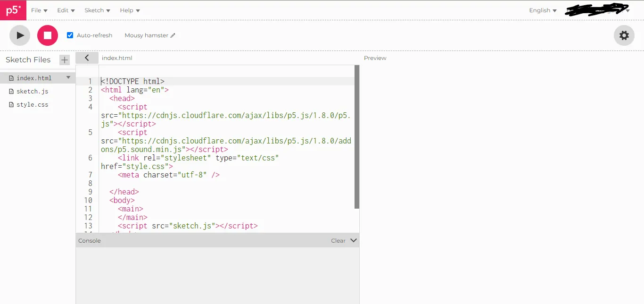Switch to the index.html editor tab
The width and height of the screenshot is (644, 304).
(117, 58)
